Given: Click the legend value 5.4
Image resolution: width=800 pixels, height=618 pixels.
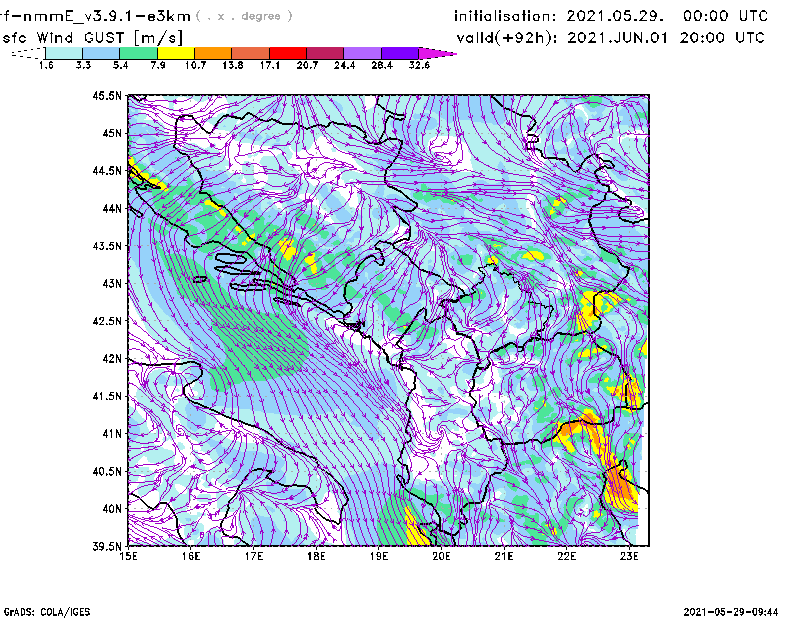Looking at the screenshot, I should tap(120, 65).
